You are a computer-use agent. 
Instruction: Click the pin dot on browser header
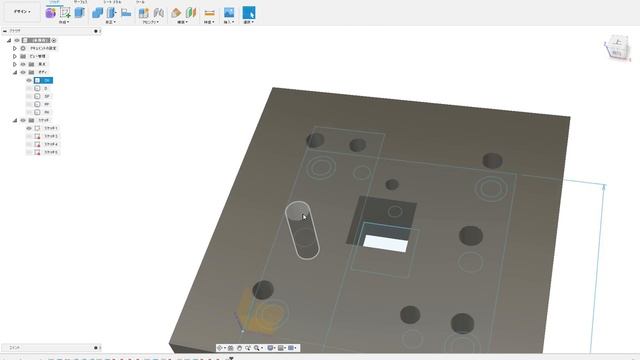(x=96, y=31)
